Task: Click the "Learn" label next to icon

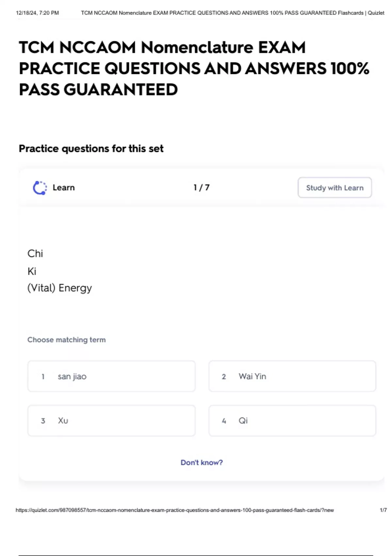Action: click(64, 187)
